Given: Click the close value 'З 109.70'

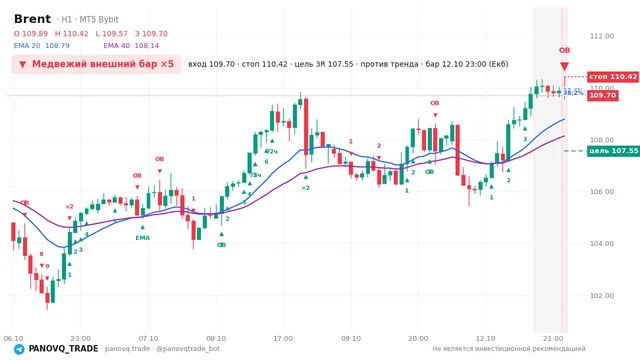Looking at the screenshot, I should pos(151,34).
